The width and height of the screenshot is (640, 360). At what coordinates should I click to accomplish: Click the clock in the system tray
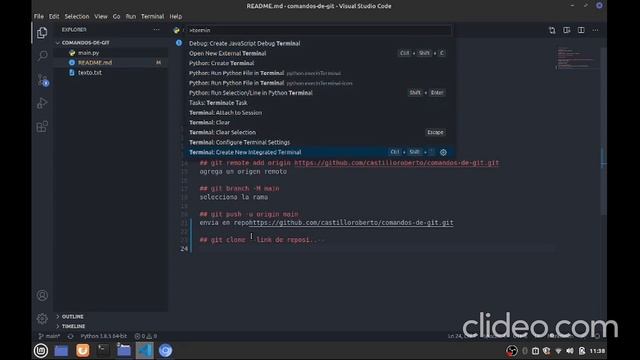(x=597, y=351)
